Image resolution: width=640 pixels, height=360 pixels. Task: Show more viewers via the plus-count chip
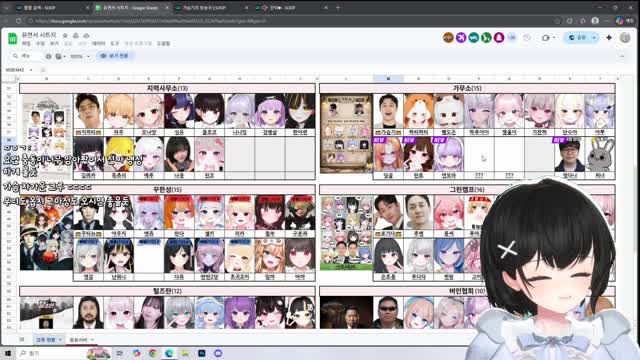[x=511, y=38]
